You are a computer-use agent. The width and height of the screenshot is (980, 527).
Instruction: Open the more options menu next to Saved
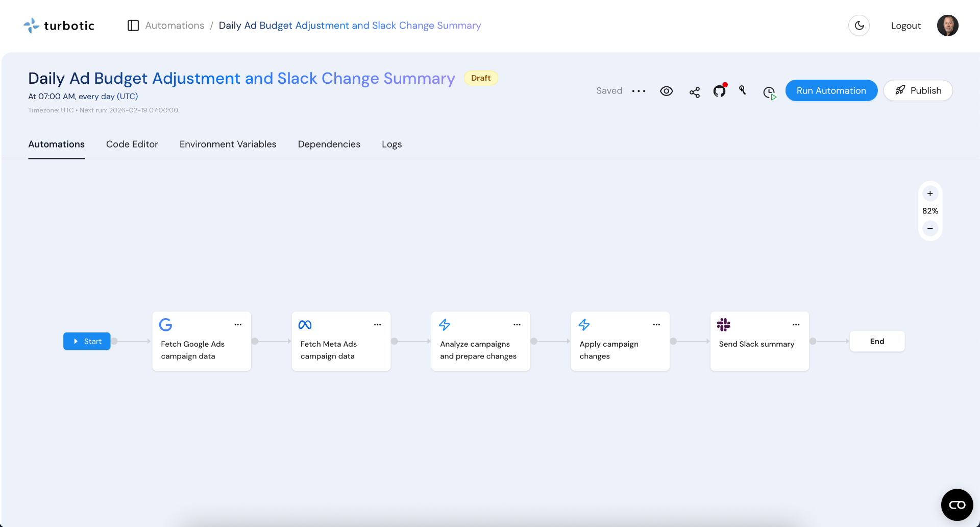639,91
